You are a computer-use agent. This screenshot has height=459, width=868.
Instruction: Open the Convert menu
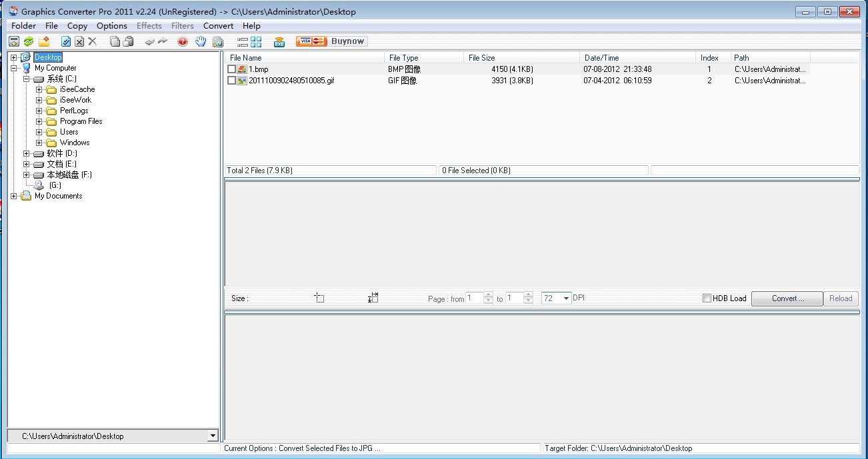pyautogui.click(x=218, y=26)
